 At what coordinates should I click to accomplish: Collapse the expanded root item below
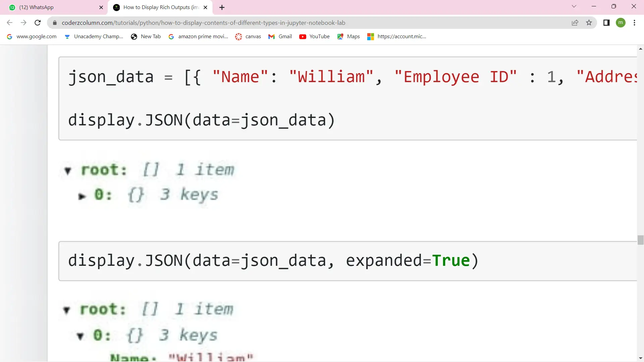point(67,309)
